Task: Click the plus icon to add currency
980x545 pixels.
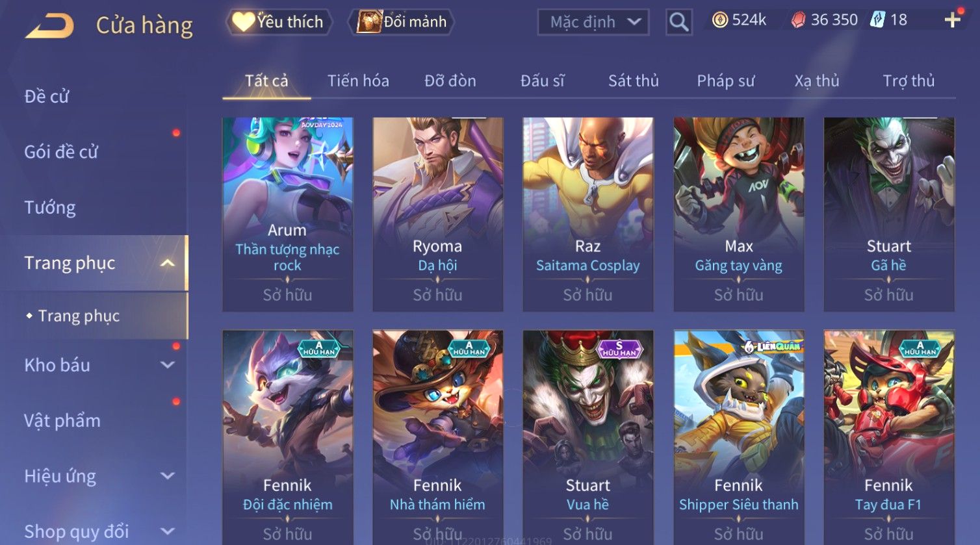Action: 952,20
